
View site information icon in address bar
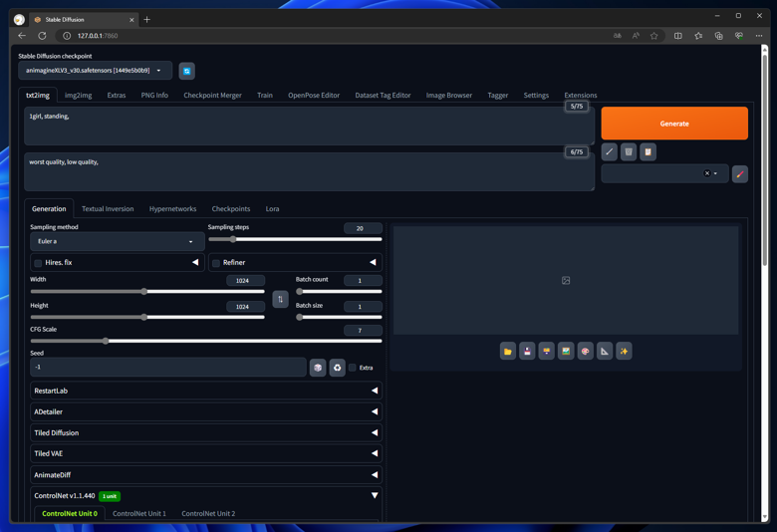(x=67, y=36)
